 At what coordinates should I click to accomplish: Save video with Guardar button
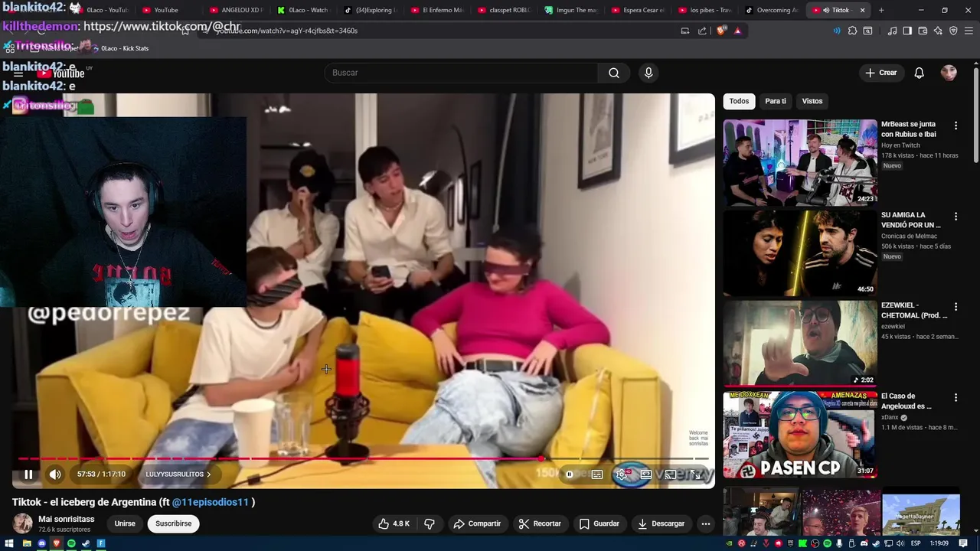(x=599, y=523)
